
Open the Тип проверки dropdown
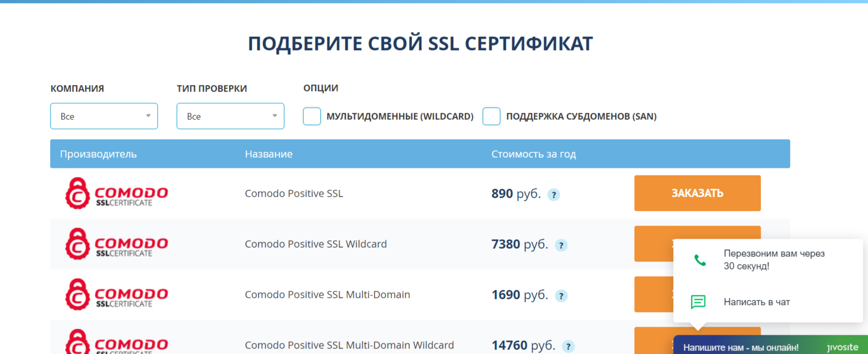230,116
